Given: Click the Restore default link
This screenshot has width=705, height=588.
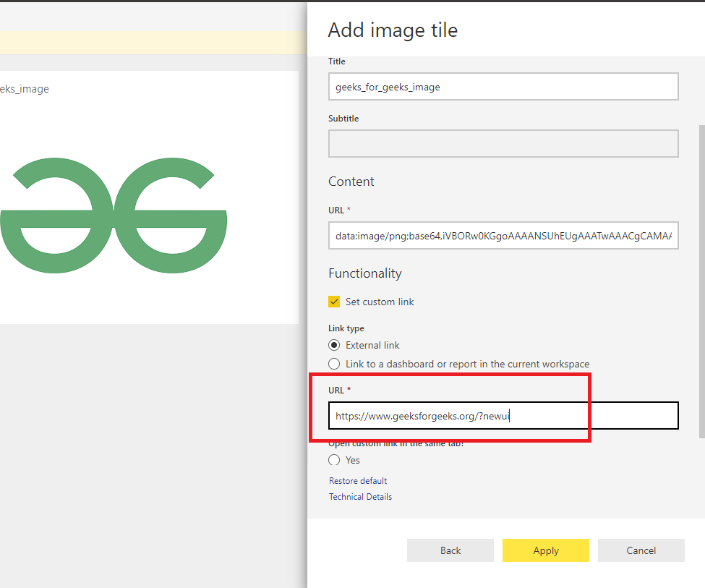Looking at the screenshot, I should tap(358, 480).
